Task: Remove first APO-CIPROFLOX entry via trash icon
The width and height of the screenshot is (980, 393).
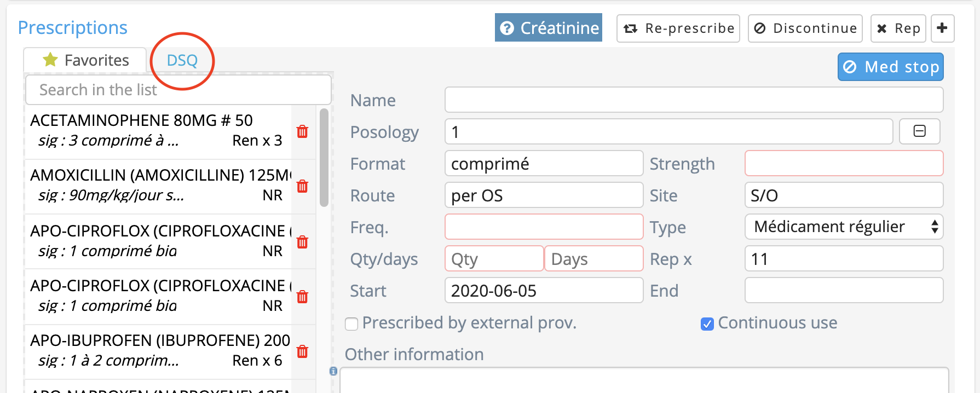Action: 302,242
